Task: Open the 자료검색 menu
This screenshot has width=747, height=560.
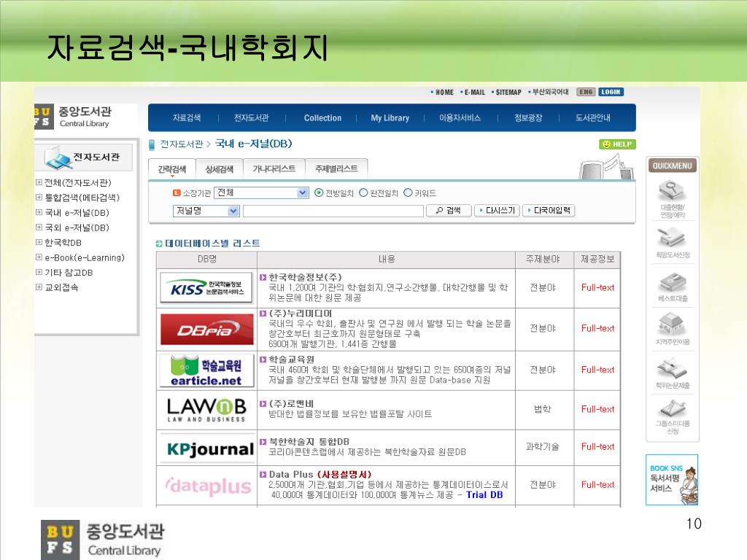Action: click(187, 118)
